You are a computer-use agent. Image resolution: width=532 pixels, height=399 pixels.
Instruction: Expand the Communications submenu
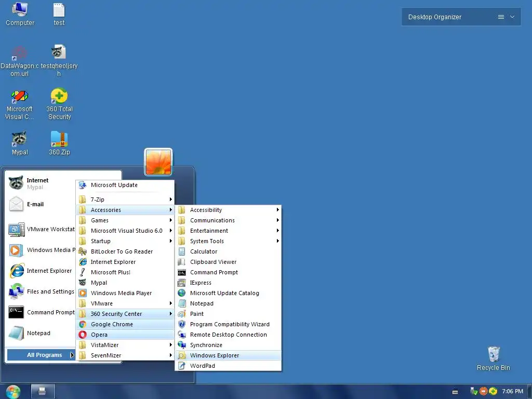(x=228, y=220)
